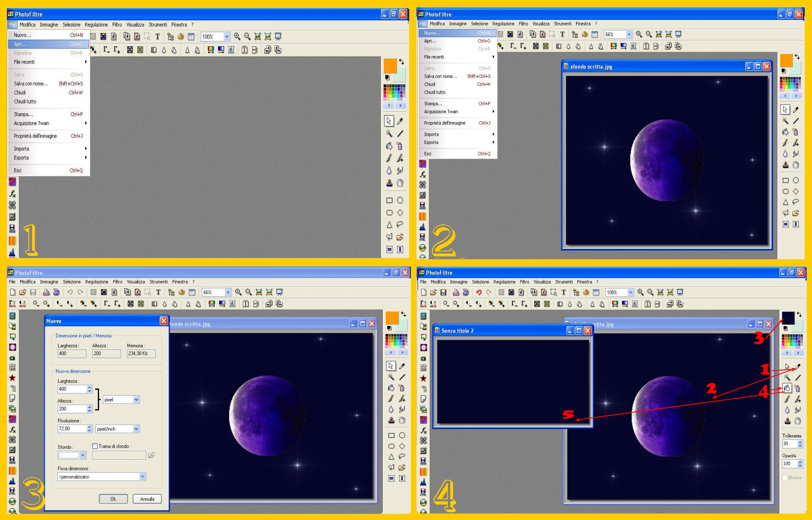
Task: Select hand move tool in screenshot 1 palette
Action: [x=400, y=183]
